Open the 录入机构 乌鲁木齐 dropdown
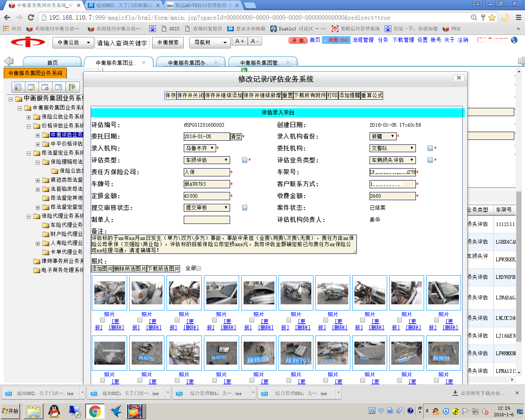This screenshot has height=420, width=525. 200,148
